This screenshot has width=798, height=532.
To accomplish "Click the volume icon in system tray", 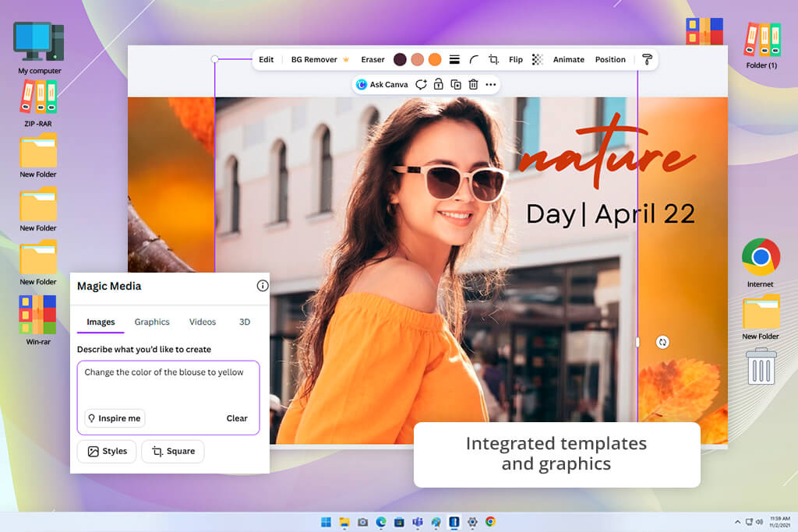I will (x=759, y=522).
